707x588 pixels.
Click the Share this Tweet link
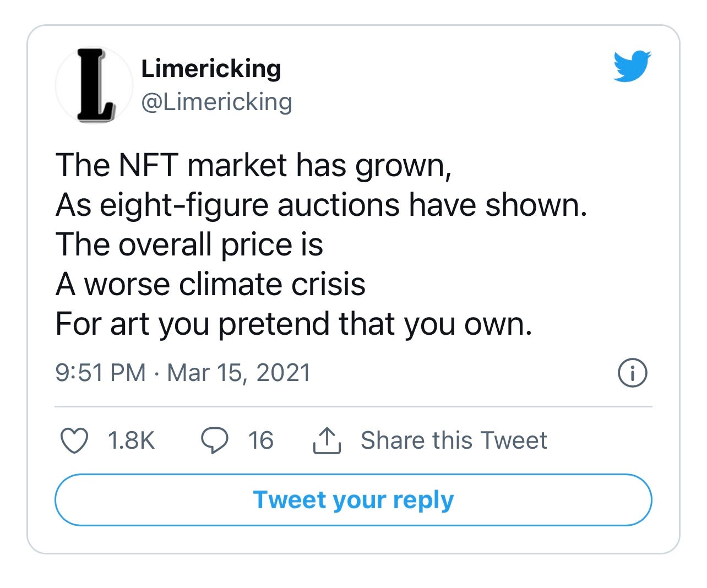[454, 440]
